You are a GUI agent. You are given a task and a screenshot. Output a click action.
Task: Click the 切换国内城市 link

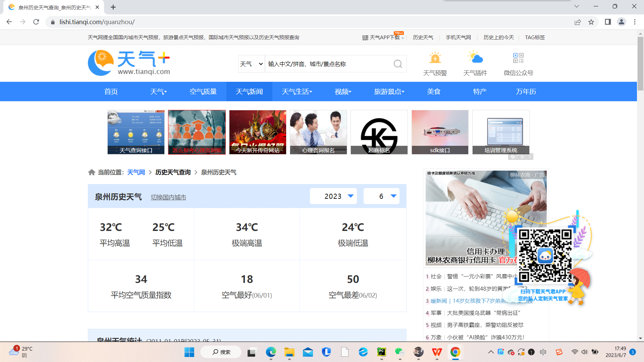pyautogui.click(x=168, y=197)
